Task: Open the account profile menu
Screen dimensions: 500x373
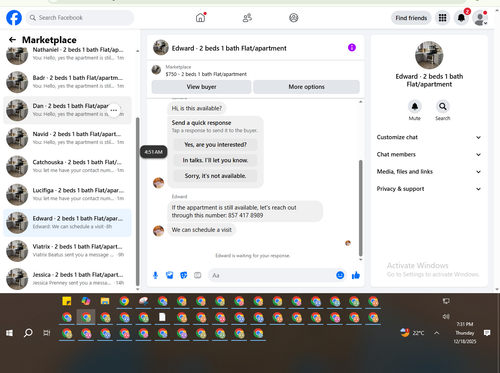Action: pyautogui.click(x=480, y=18)
